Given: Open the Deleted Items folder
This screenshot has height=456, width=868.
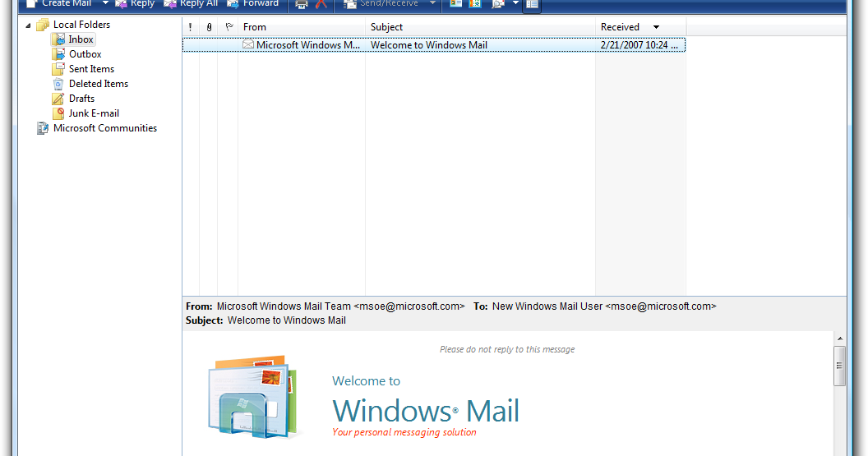Looking at the screenshot, I should (x=99, y=84).
